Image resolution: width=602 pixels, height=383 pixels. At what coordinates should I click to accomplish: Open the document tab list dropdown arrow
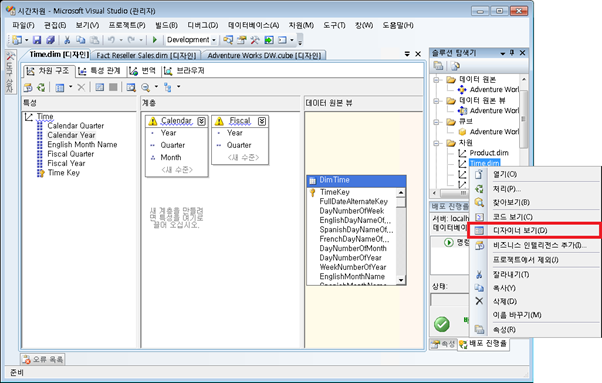tap(407, 54)
